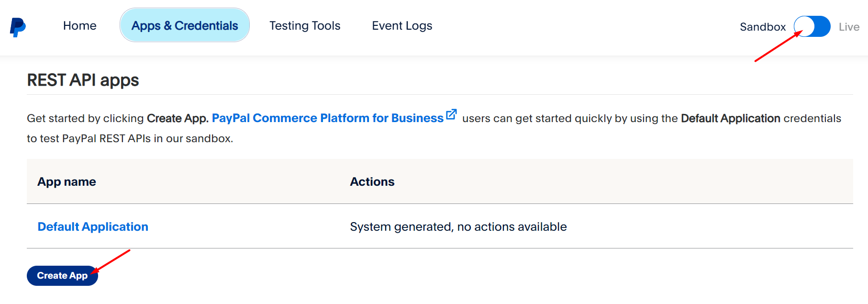This screenshot has height=304, width=868.
Task: Open PayPal Commerce Platform for Business link
Action: pos(328,118)
